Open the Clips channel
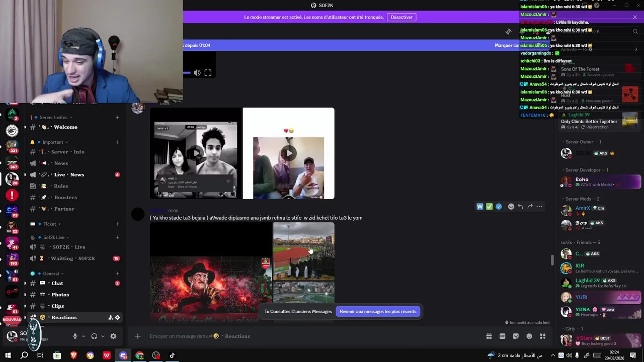 pos(74,306)
